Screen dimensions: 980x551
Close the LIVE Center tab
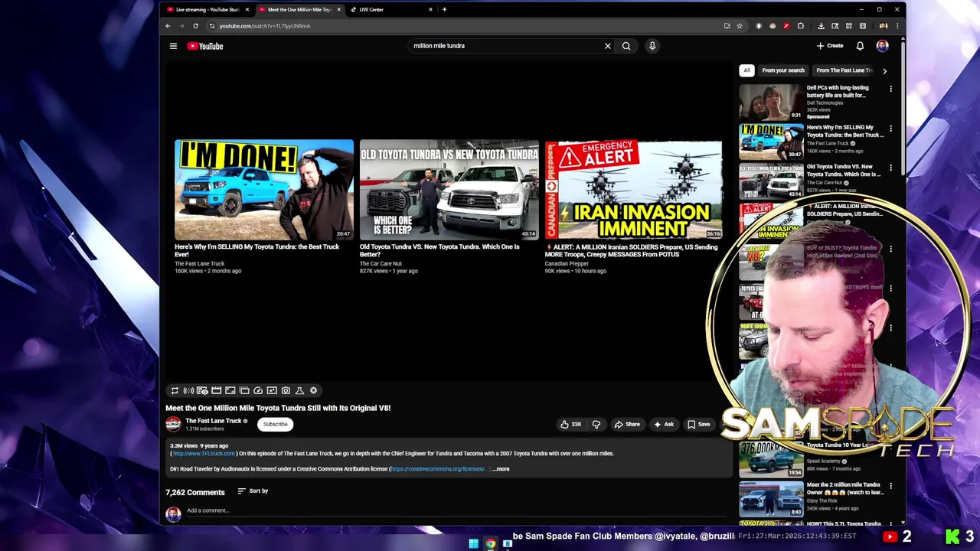tap(430, 9)
